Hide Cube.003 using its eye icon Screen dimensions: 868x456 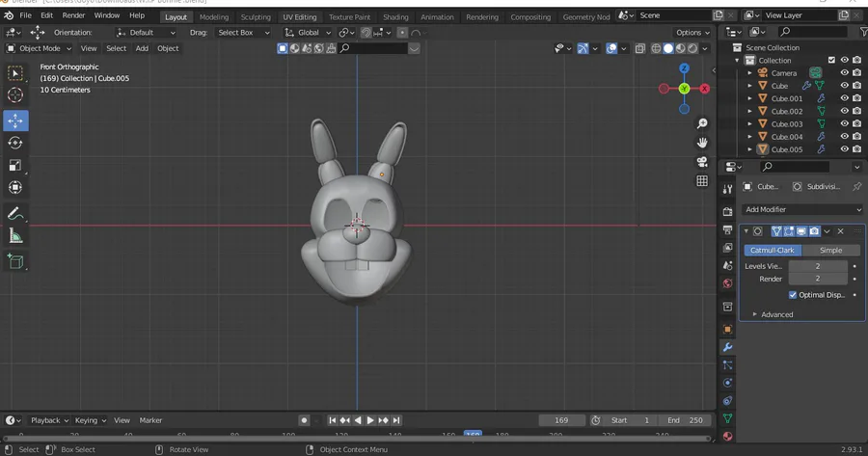point(844,123)
